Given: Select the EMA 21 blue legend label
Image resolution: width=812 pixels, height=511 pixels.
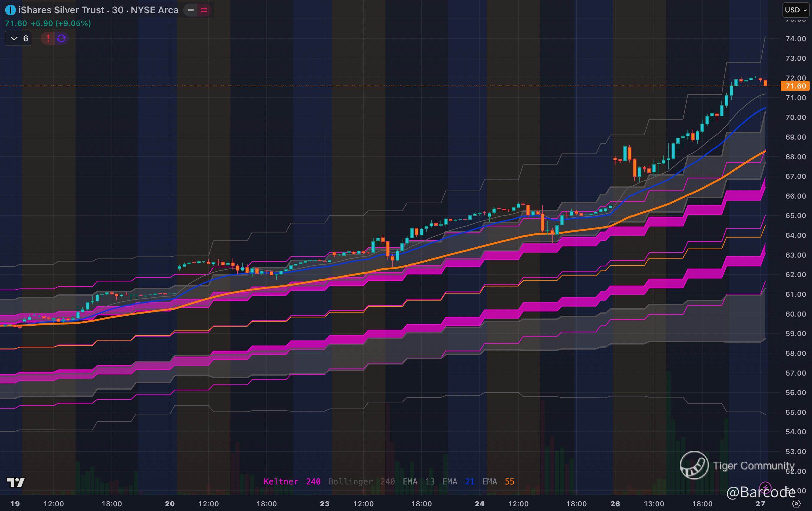Looking at the screenshot, I should coord(458,482).
